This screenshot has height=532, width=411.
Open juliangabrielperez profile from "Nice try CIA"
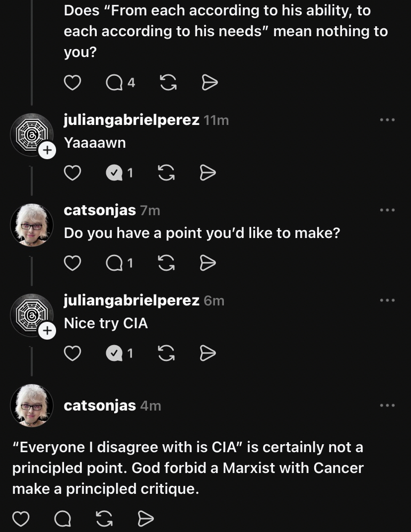(x=132, y=300)
